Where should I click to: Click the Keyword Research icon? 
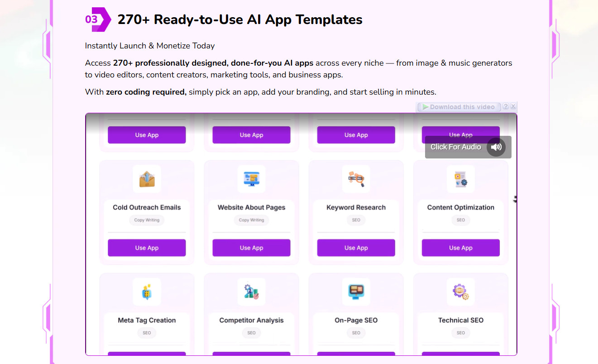tap(356, 179)
